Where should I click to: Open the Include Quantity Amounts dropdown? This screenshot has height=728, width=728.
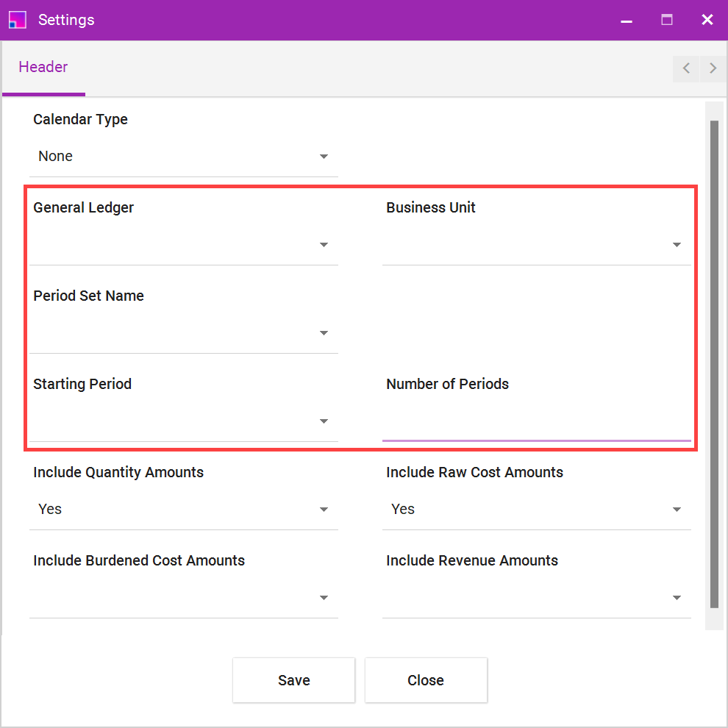coord(183,510)
